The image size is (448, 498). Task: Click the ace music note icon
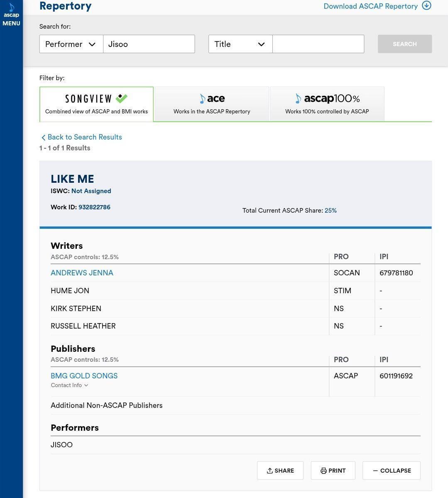coord(202,98)
